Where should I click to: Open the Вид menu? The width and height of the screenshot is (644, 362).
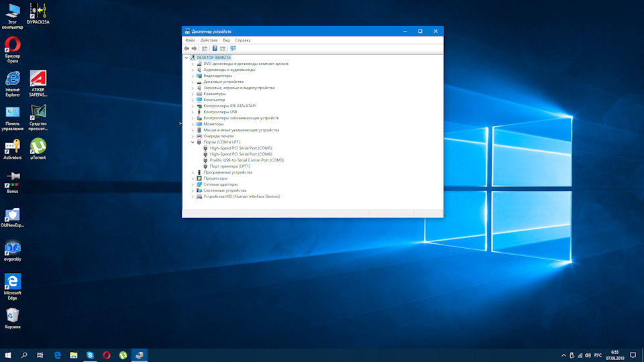(x=226, y=40)
